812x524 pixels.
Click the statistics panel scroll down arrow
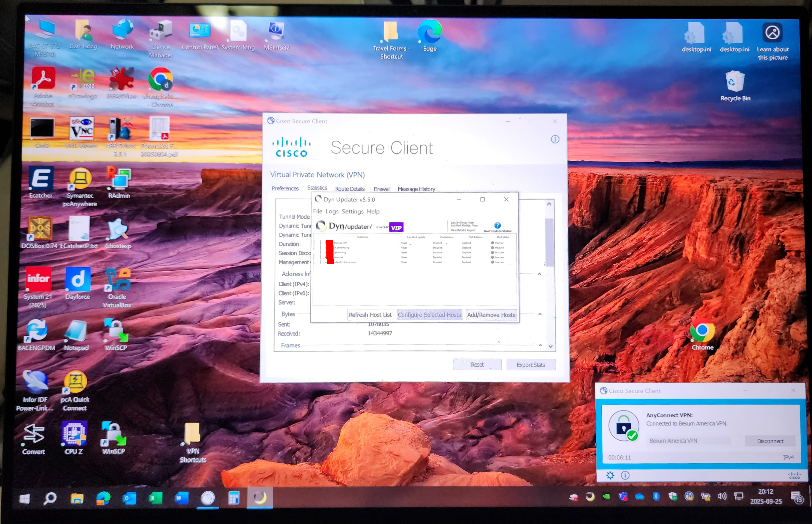pyautogui.click(x=550, y=346)
